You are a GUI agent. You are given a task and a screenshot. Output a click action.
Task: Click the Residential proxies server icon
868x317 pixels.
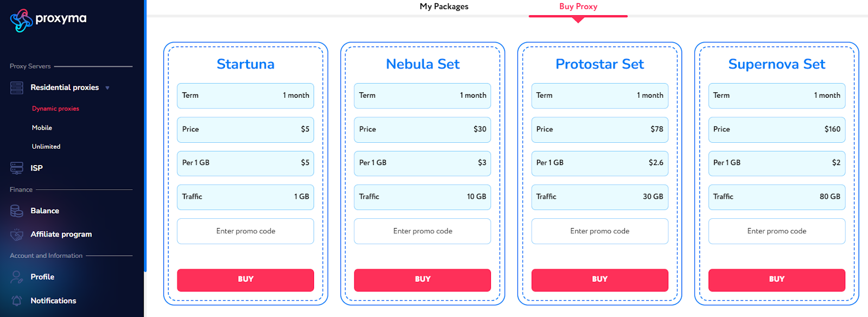(17, 87)
